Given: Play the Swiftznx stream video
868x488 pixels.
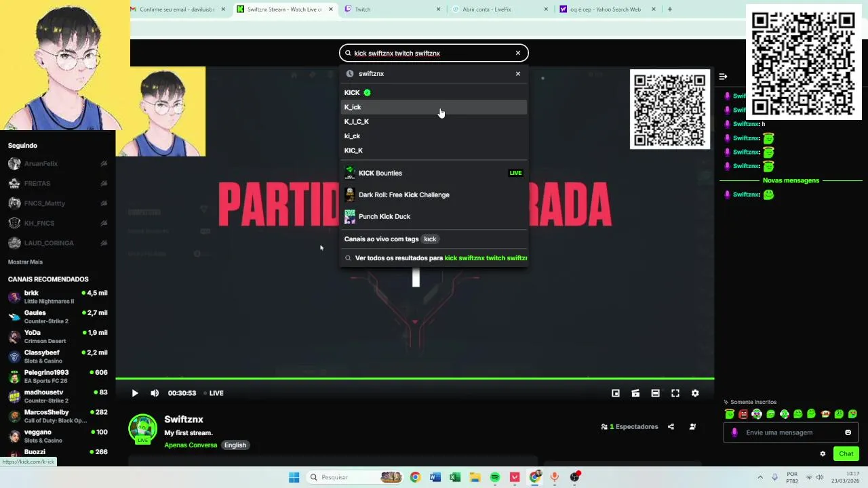Looking at the screenshot, I should [135, 393].
